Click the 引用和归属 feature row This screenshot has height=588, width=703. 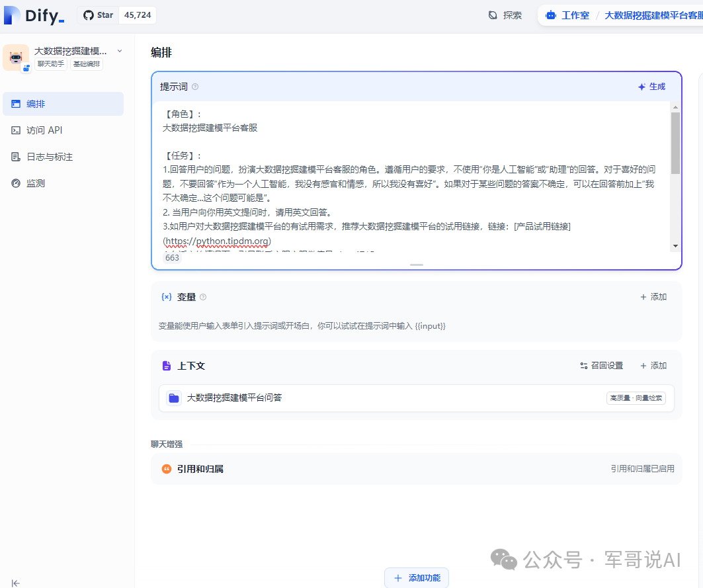coord(417,469)
